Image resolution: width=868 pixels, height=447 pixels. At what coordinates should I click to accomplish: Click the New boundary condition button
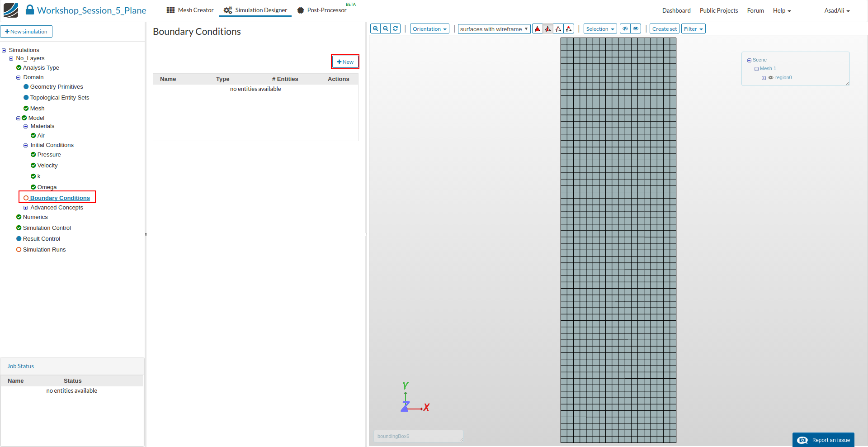pos(345,62)
